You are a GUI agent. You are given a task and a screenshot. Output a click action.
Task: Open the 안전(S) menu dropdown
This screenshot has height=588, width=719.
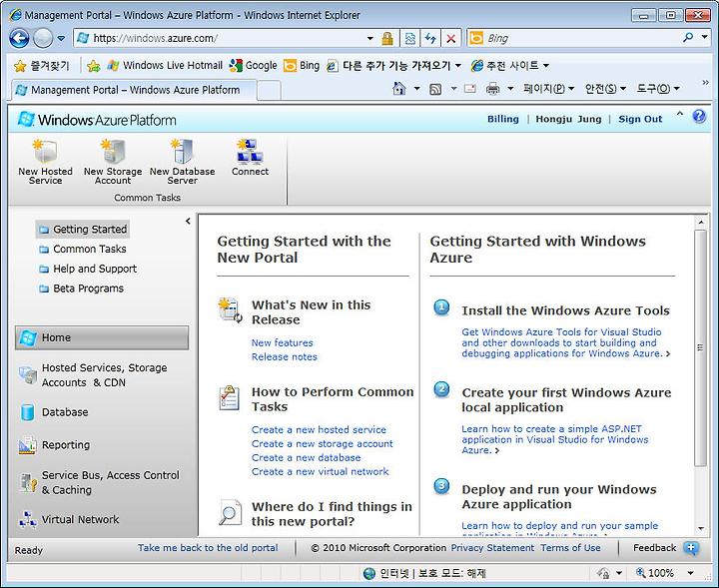point(605,89)
